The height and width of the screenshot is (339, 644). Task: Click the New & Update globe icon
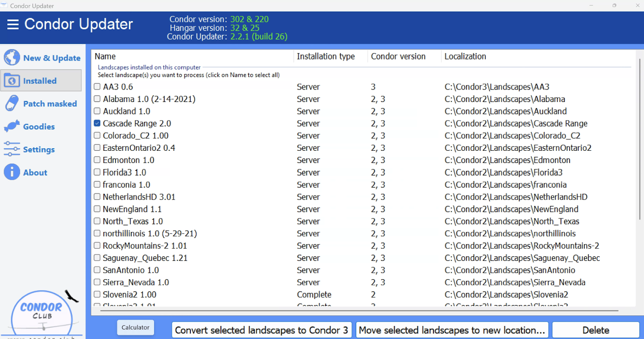[x=12, y=58]
